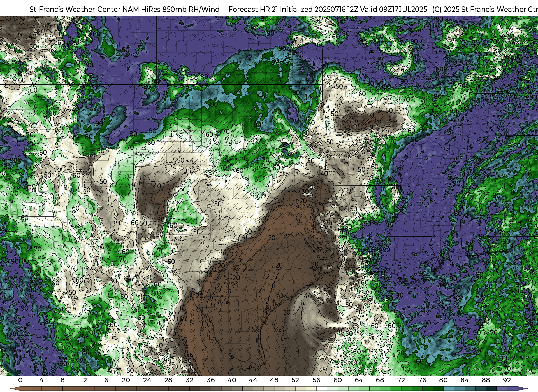This screenshot has width=538, height=392.
Task: Click the "(C) 2025 St Francis Weather Ctr" copyright text
Action: (x=485, y=10)
